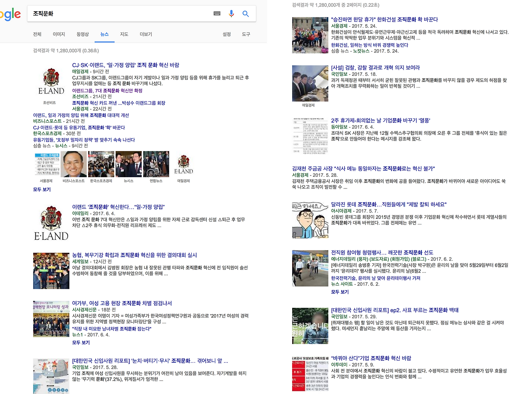Click the microphone voice search icon
This screenshot has width=532, height=394.
(232, 13)
